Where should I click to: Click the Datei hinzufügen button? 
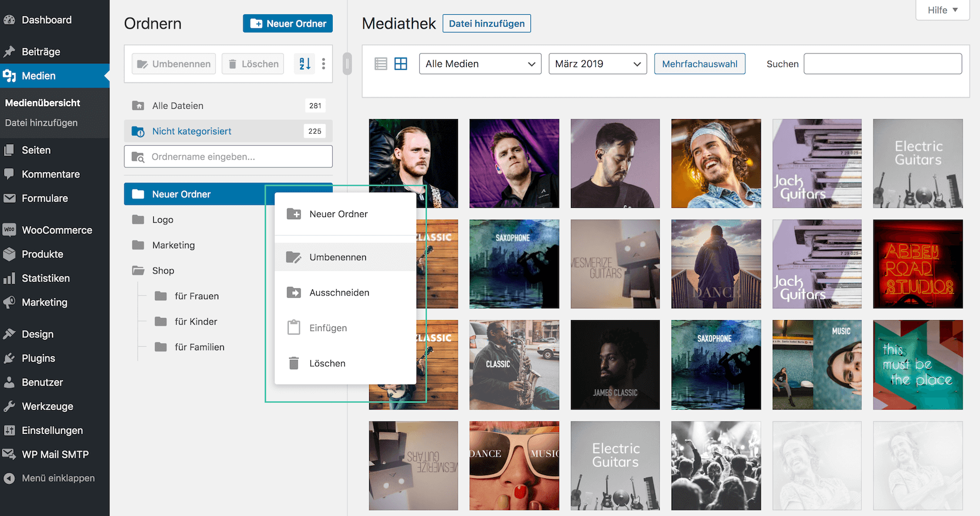tap(487, 23)
